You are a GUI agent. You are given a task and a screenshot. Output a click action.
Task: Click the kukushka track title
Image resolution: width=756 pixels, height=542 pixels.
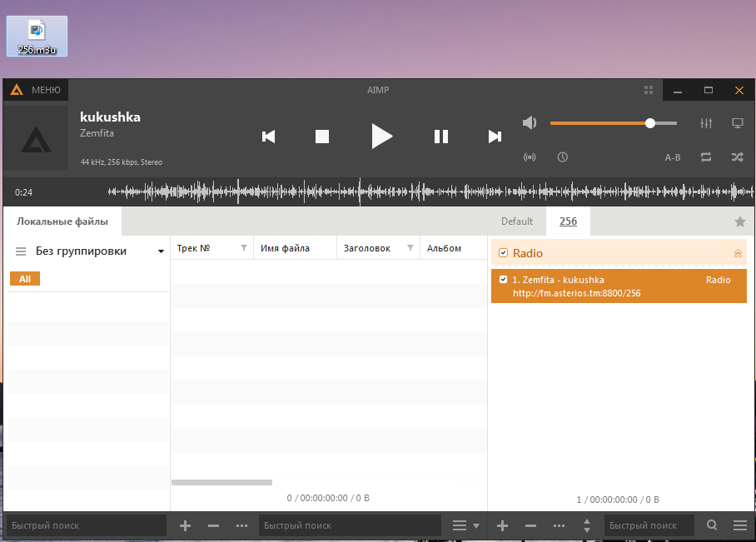[x=110, y=117]
